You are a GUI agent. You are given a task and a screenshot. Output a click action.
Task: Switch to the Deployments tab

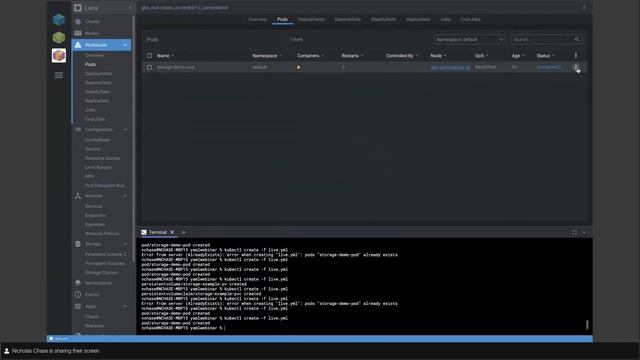311,20
